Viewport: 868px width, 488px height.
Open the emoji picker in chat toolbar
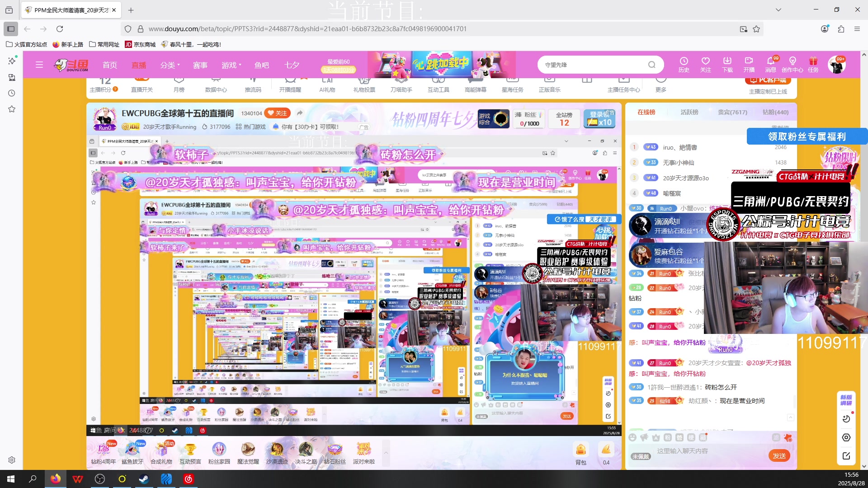[632, 437]
